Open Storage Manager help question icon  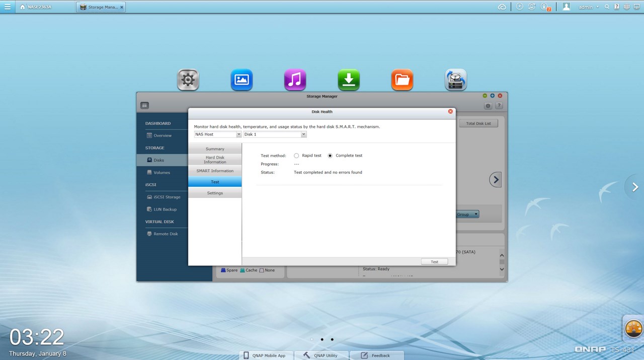point(499,106)
